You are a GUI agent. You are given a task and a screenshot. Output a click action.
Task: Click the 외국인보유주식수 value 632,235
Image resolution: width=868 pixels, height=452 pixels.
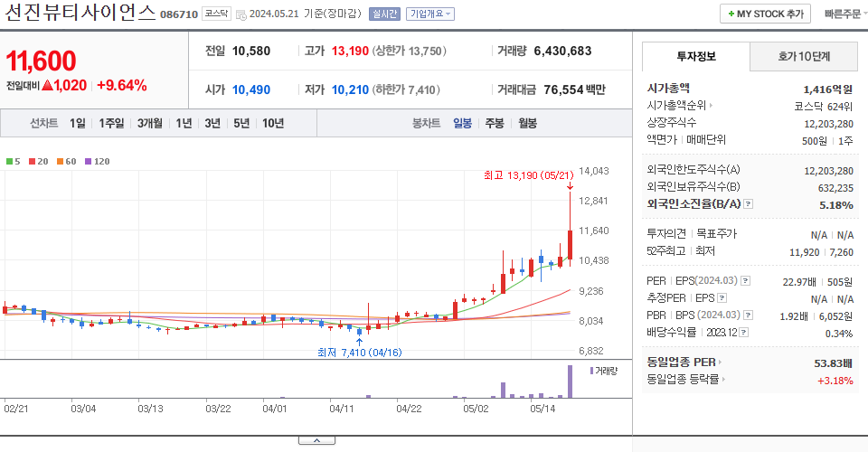835,188
